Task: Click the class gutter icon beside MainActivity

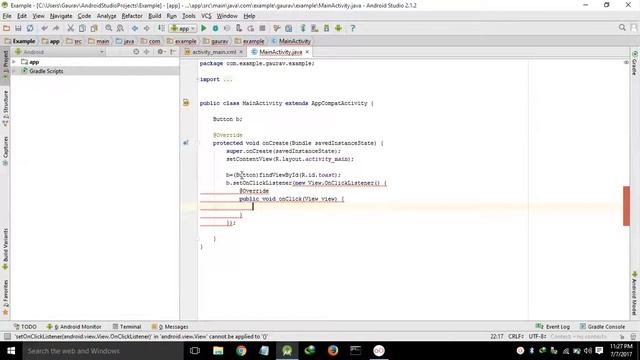Action: 186,103
